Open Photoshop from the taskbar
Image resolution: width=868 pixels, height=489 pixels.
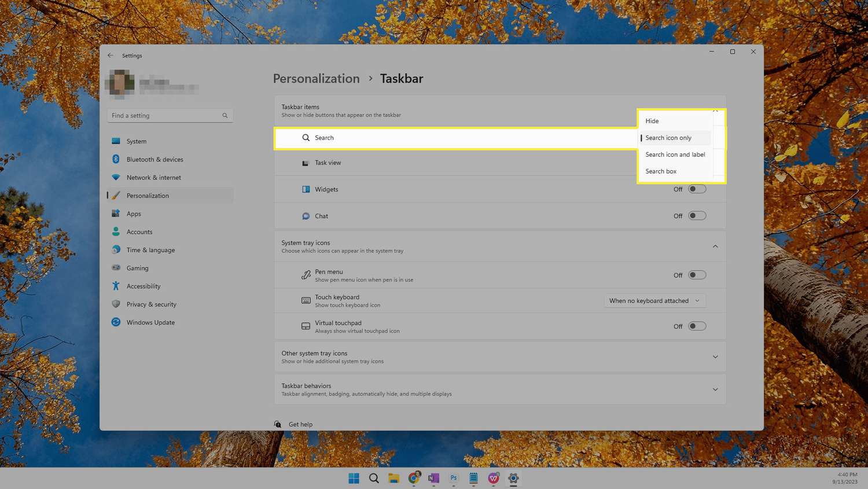(x=454, y=478)
